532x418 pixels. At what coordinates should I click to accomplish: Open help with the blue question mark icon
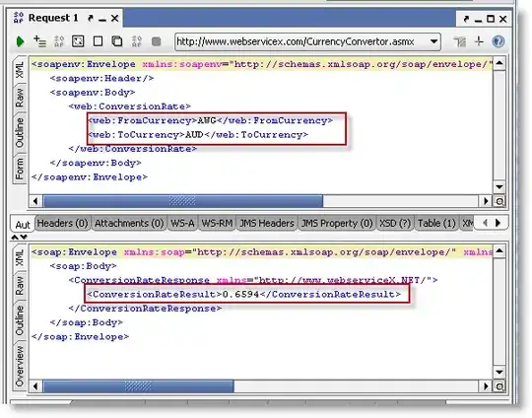tap(499, 41)
